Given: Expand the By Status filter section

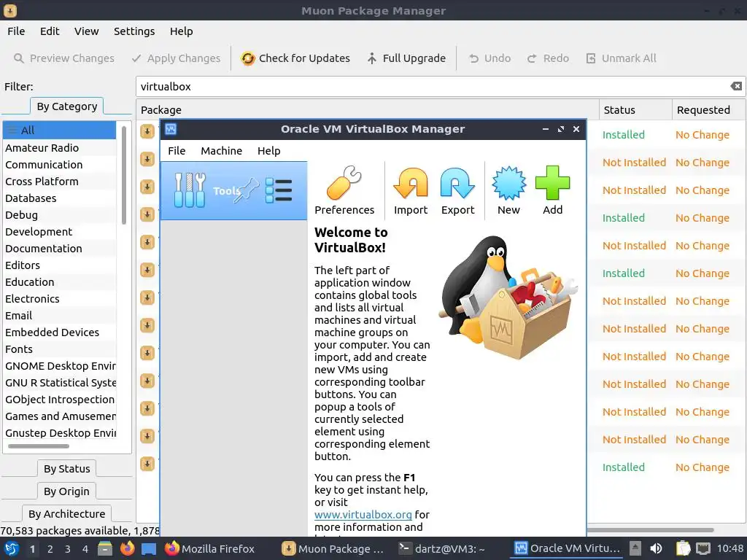Looking at the screenshot, I should click(x=66, y=469).
